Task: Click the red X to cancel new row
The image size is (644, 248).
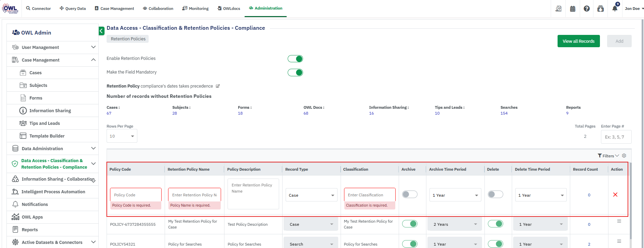Action: 615,195
